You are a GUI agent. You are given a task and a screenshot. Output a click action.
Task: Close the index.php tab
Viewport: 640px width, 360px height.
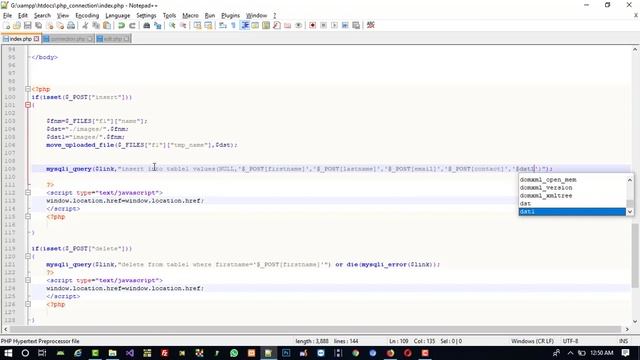pos(36,39)
